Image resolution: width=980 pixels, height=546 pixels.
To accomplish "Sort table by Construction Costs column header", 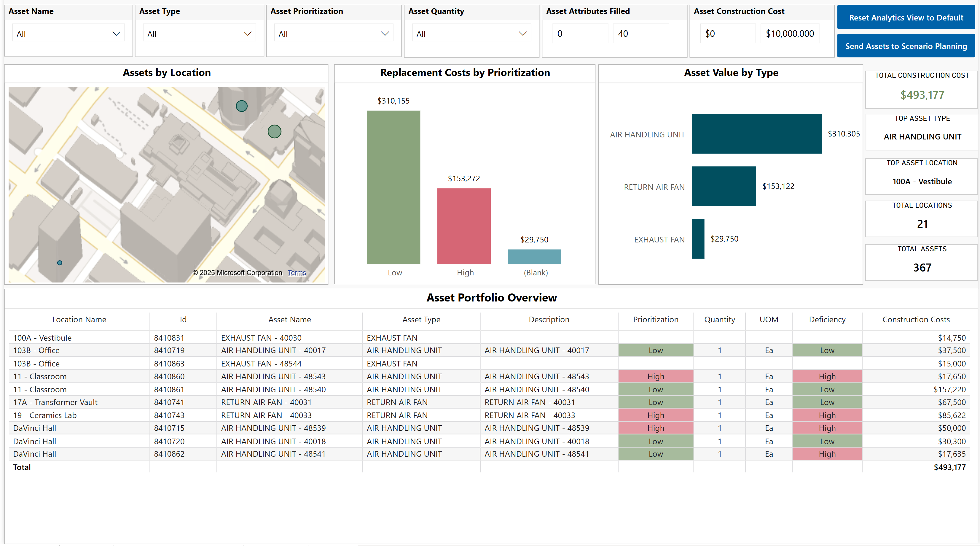I will [x=916, y=320].
